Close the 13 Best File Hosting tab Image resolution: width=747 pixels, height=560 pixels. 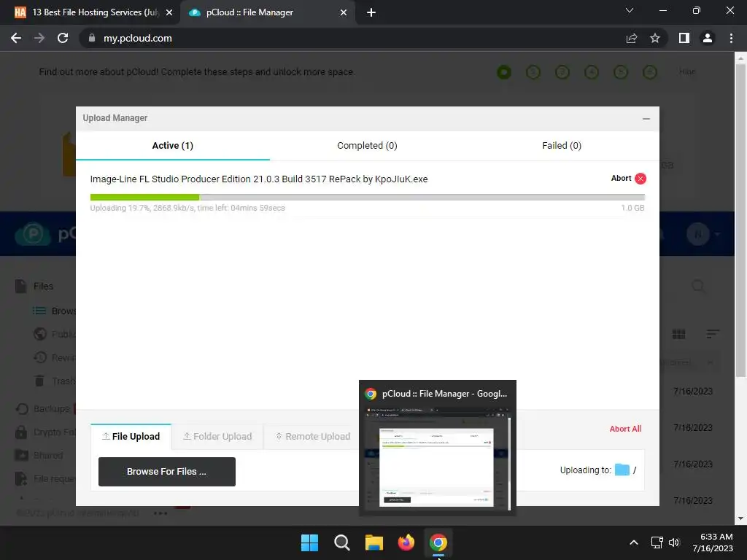(x=169, y=12)
